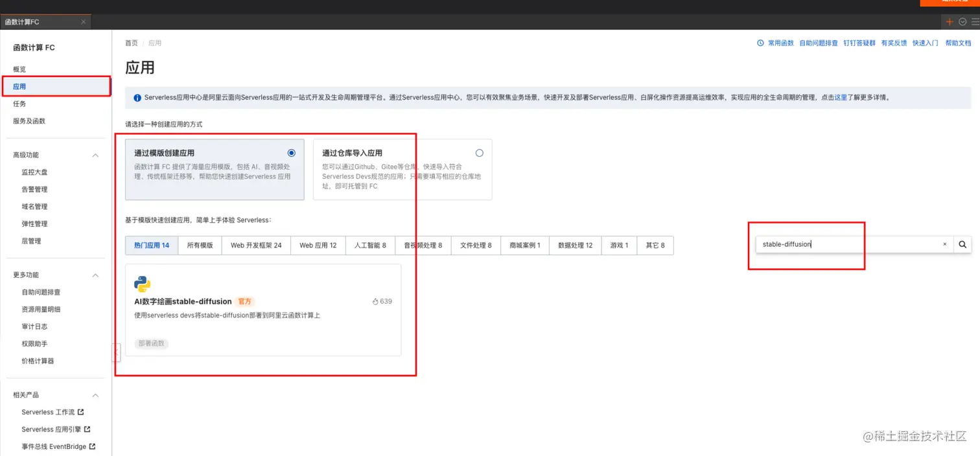Select the 人工智能 8 tab
The width and height of the screenshot is (980, 456).
click(370, 245)
